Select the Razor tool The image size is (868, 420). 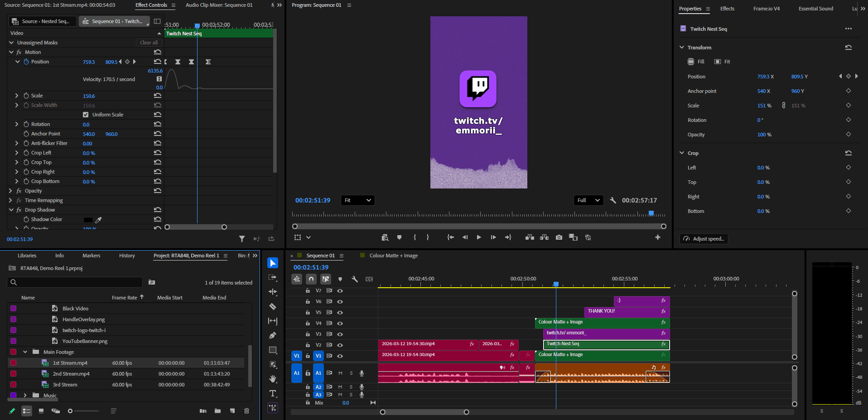[273, 306]
